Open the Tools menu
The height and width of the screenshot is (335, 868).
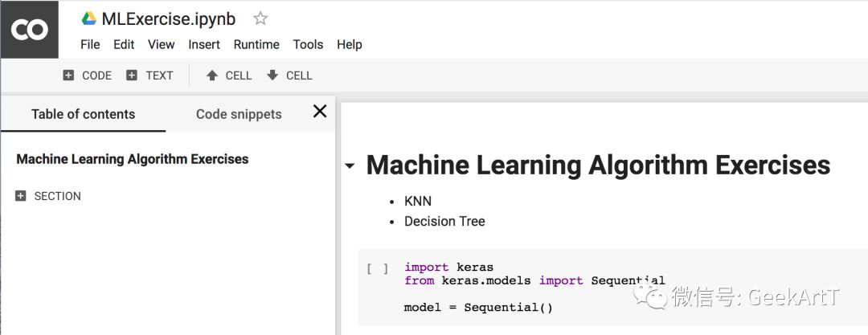[x=308, y=44]
